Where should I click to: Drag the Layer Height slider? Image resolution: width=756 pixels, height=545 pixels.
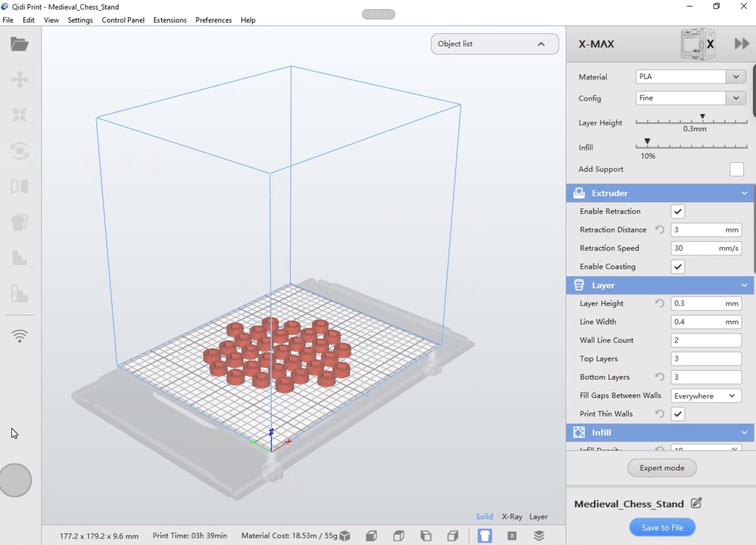[703, 117]
